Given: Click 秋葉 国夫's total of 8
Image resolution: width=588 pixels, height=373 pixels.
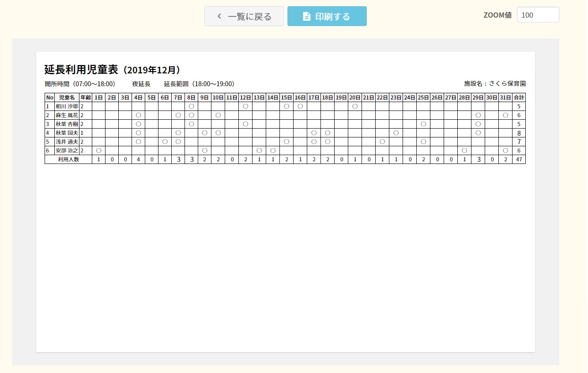Looking at the screenshot, I should pos(519,133).
